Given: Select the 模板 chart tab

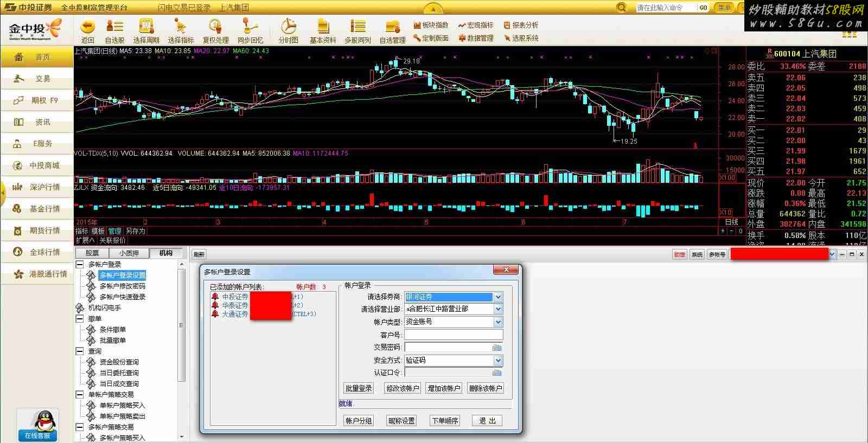Looking at the screenshot, I should tap(98, 231).
